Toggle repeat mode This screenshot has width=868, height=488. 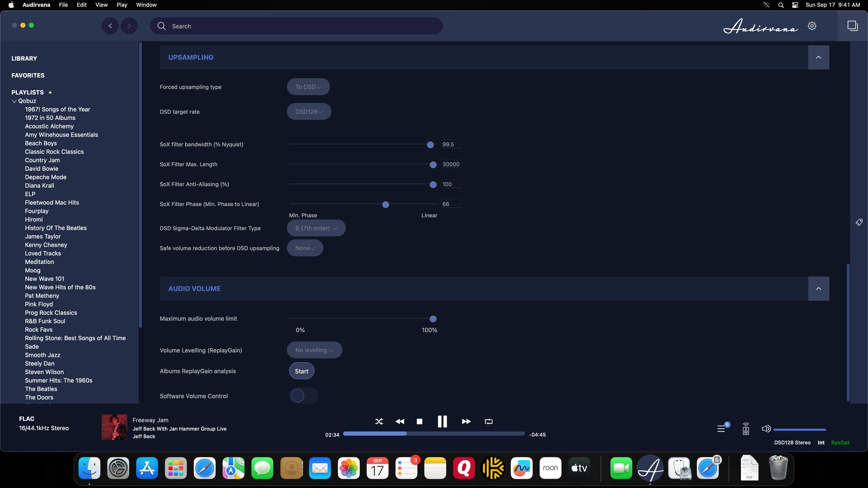click(489, 421)
